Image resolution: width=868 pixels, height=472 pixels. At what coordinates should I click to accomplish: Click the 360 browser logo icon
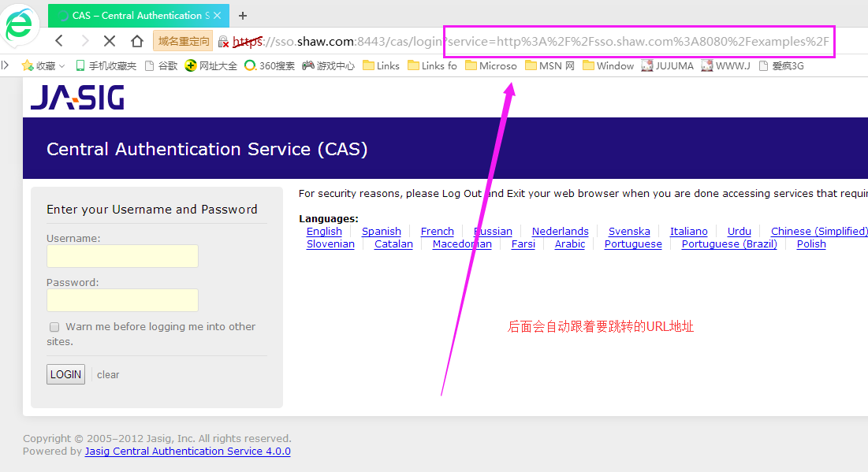pyautogui.click(x=20, y=24)
